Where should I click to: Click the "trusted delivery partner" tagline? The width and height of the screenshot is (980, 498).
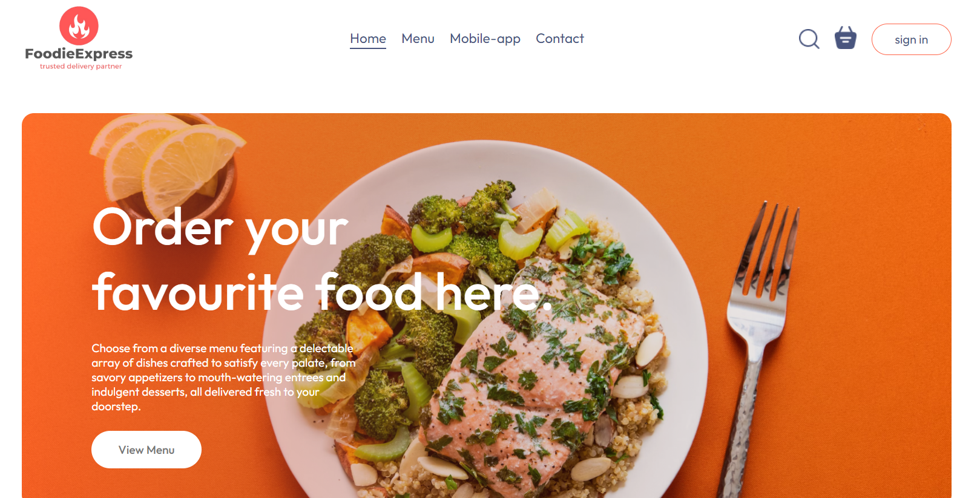[81, 67]
